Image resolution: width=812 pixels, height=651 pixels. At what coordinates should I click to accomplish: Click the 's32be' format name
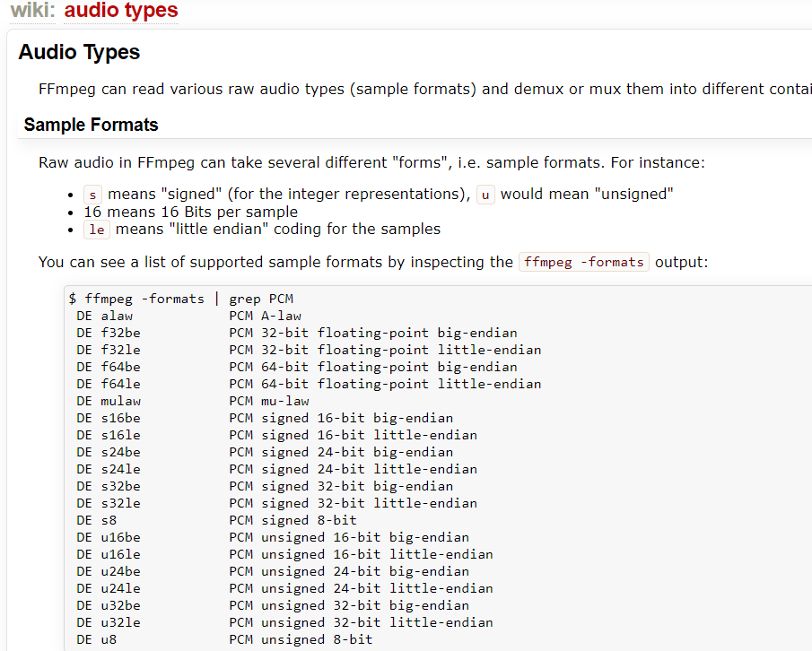[x=120, y=486]
